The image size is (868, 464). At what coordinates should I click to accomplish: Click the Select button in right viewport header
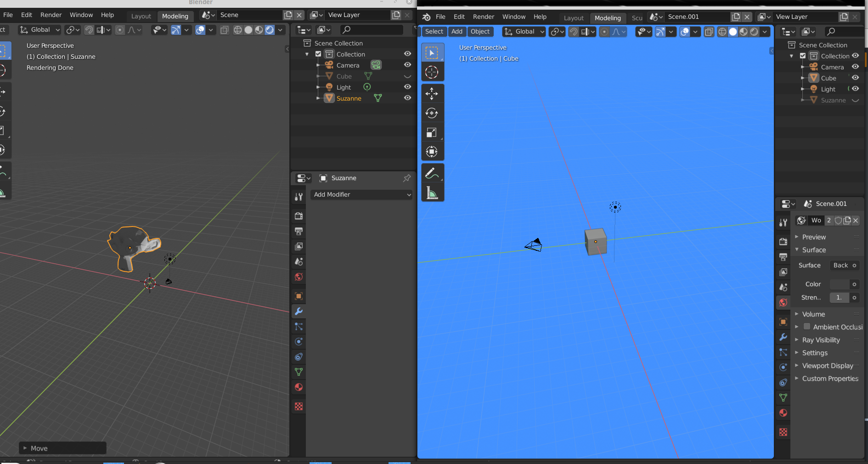pyautogui.click(x=434, y=32)
